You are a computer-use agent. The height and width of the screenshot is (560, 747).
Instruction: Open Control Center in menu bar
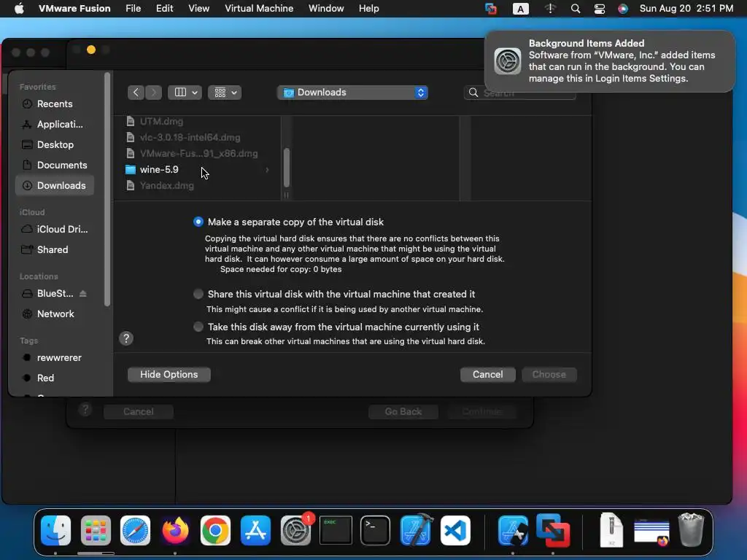coord(600,9)
